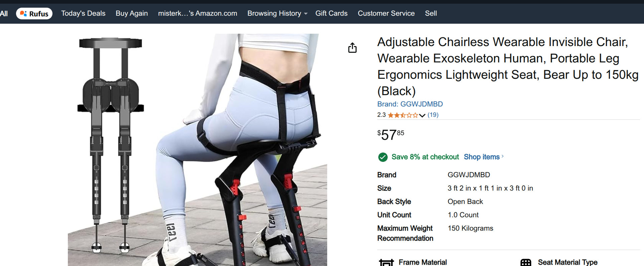Screen dimensions: 644x266
Task: Open the Rufus assistant button
Action: tap(34, 14)
